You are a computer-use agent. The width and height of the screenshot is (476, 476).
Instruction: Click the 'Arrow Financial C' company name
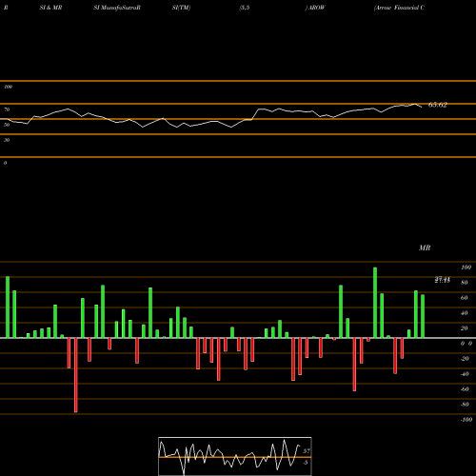click(x=399, y=8)
